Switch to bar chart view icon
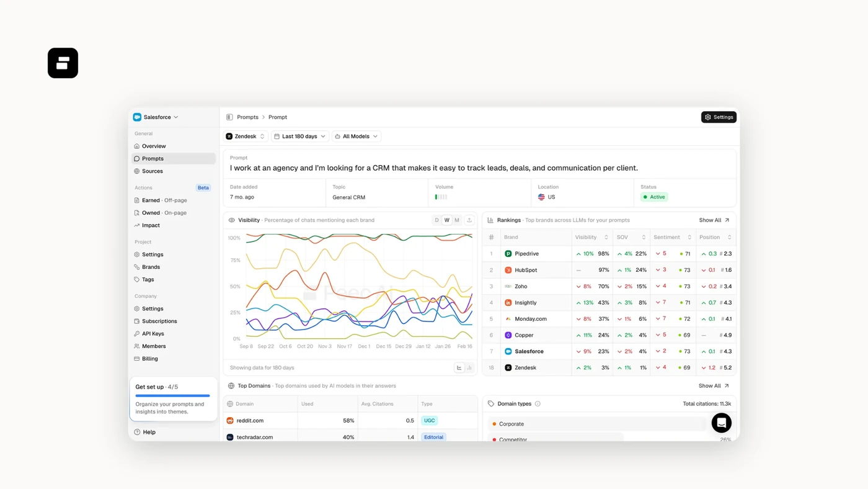The width and height of the screenshot is (868, 489). coord(469,368)
